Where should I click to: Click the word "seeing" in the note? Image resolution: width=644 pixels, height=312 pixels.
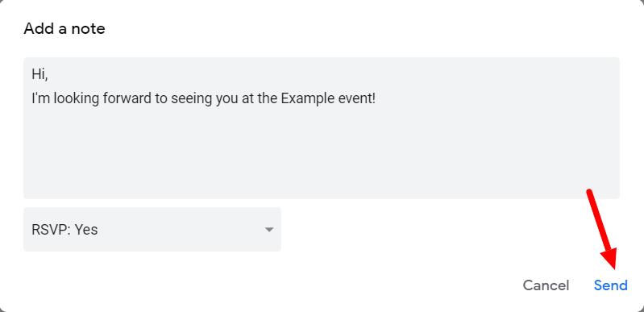[x=191, y=99]
